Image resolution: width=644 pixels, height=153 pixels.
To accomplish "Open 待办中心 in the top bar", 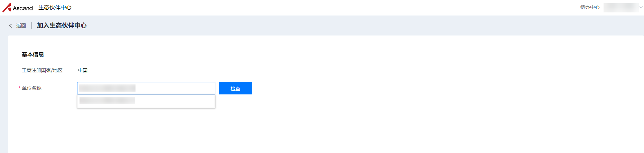I will [x=590, y=8].
